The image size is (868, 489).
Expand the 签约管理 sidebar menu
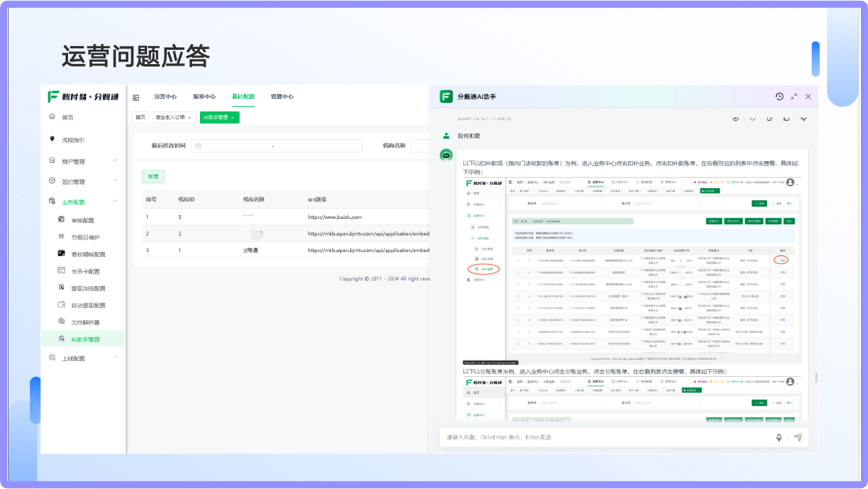[x=83, y=181]
